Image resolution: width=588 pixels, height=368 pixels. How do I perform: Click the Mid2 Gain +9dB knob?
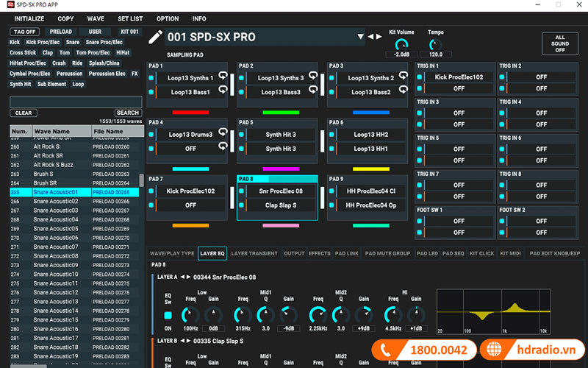[x=364, y=315]
